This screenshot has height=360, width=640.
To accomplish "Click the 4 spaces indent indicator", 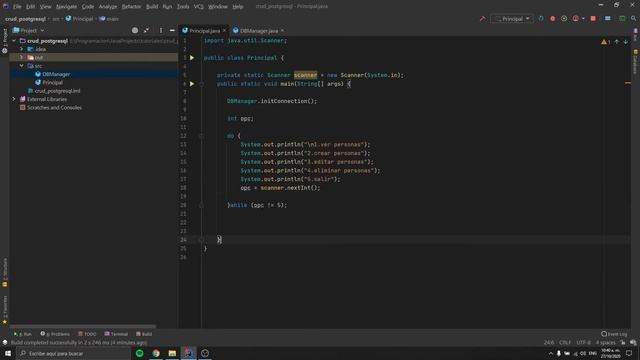I will (605, 342).
